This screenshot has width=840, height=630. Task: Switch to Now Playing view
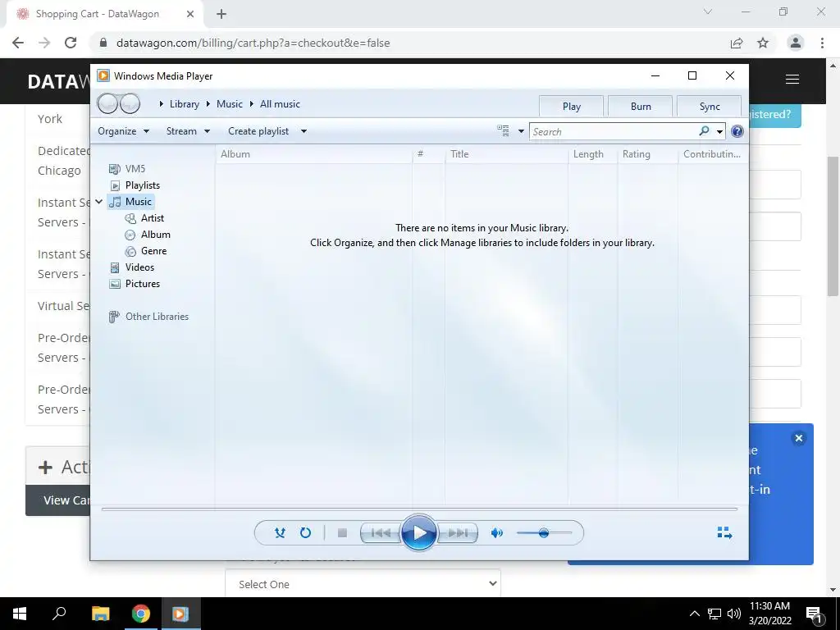pyautogui.click(x=724, y=532)
